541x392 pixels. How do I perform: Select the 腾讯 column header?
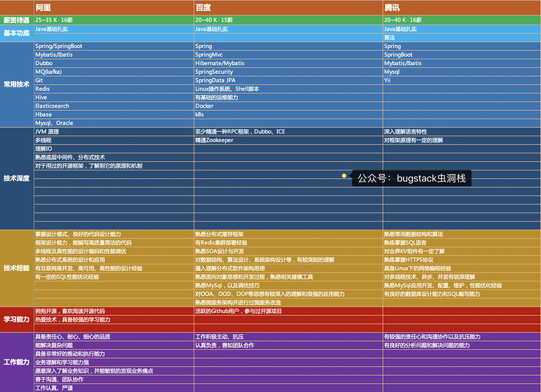(x=462, y=7)
